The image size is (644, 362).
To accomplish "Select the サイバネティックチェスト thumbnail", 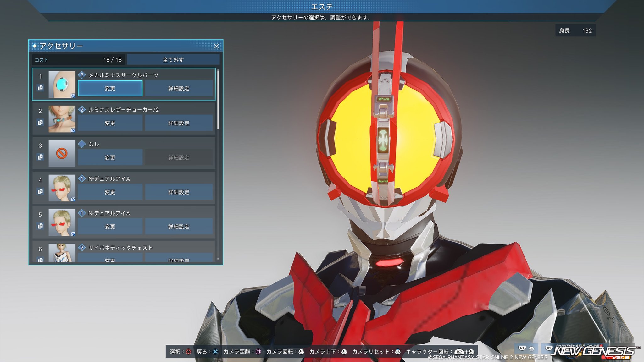I will [x=62, y=253].
